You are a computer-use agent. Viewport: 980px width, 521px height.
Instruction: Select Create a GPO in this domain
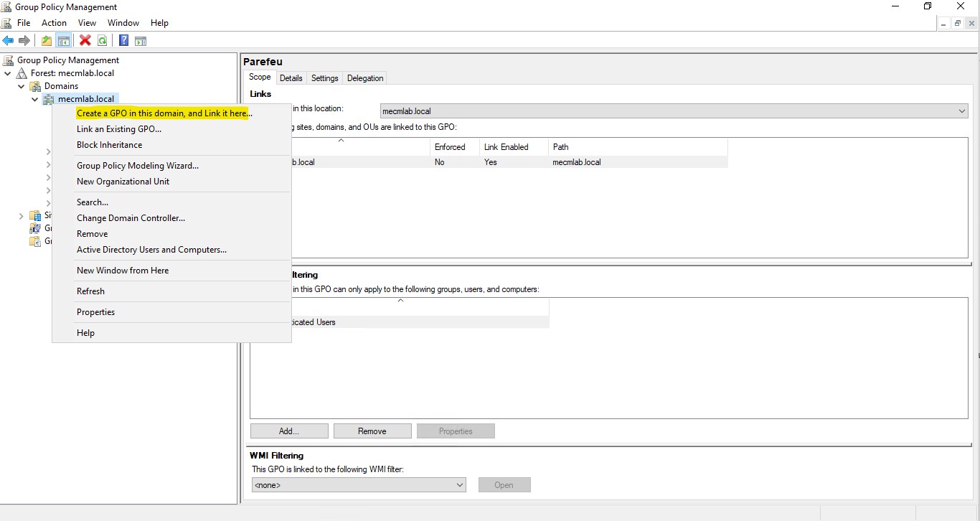(x=162, y=113)
